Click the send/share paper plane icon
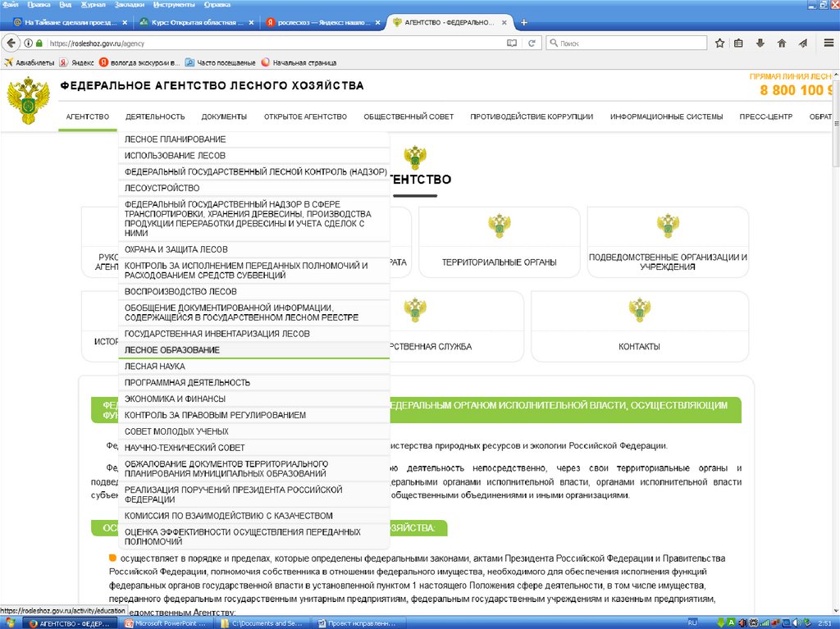This screenshot has height=629, width=840. (x=803, y=43)
